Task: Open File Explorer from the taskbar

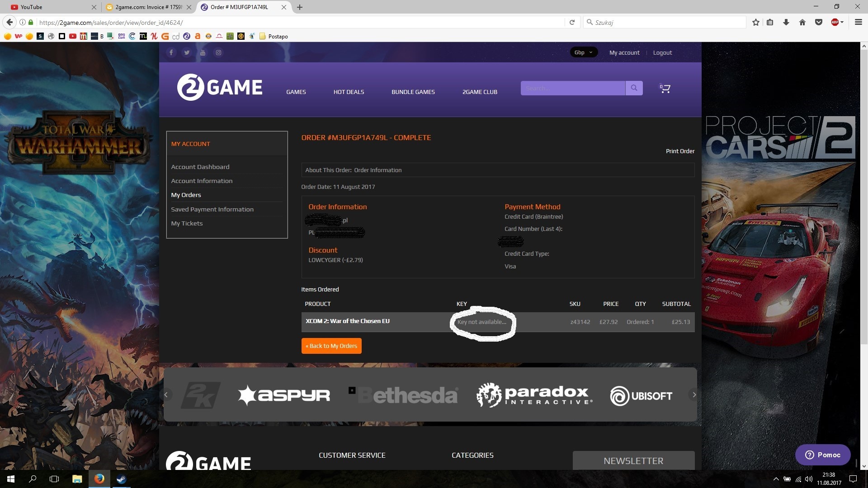Action: pyautogui.click(x=77, y=479)
